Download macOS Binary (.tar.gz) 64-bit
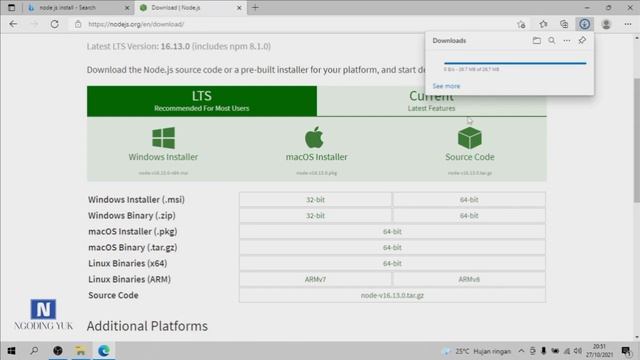640x360 pixels. (392, 247)
